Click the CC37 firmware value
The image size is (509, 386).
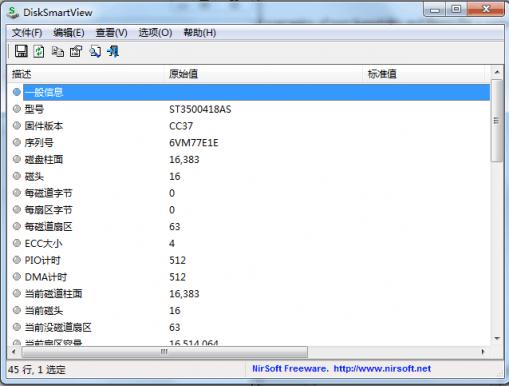pos(181,126)
